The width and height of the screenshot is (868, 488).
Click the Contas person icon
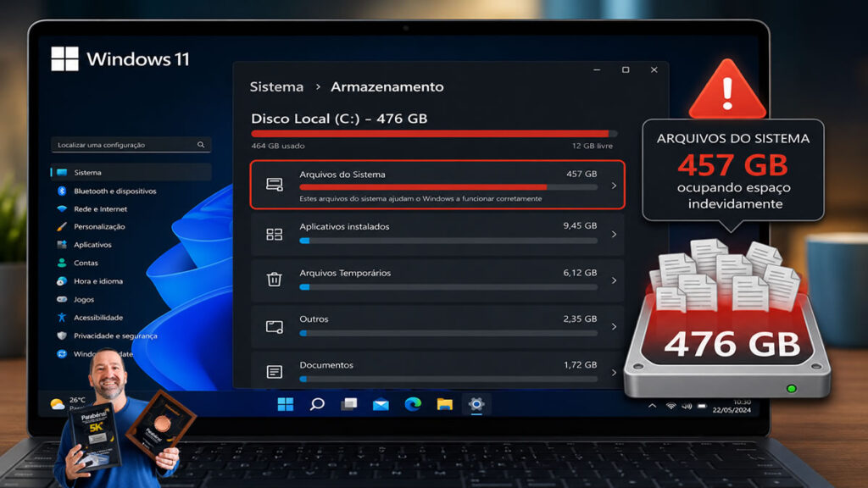(x=62, y=263)
